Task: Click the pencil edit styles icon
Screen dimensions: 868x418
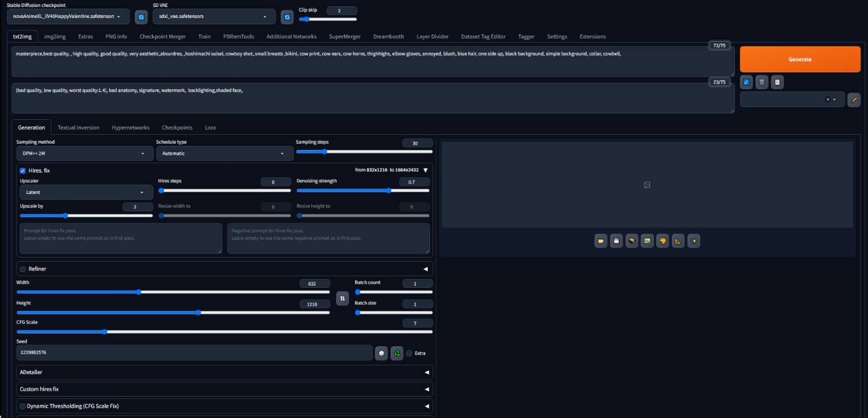Action: click(854, 100)
